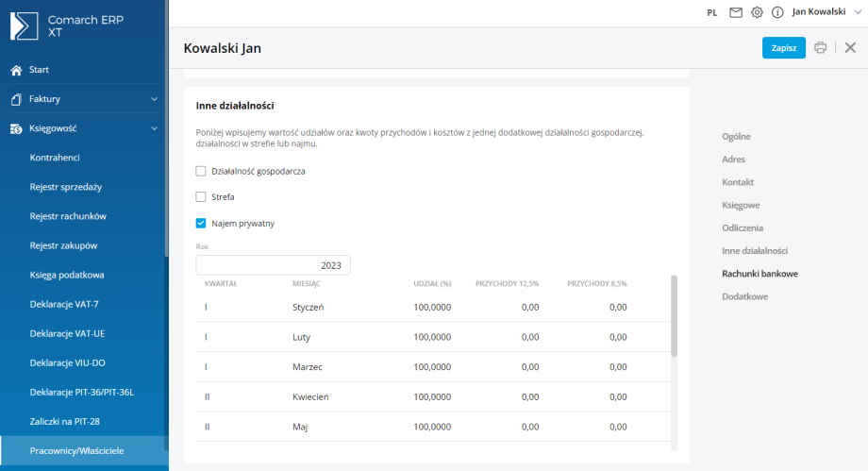Switch language via the PL link
This screenshot has width=868, height=471.
click(x=712, y=12)
